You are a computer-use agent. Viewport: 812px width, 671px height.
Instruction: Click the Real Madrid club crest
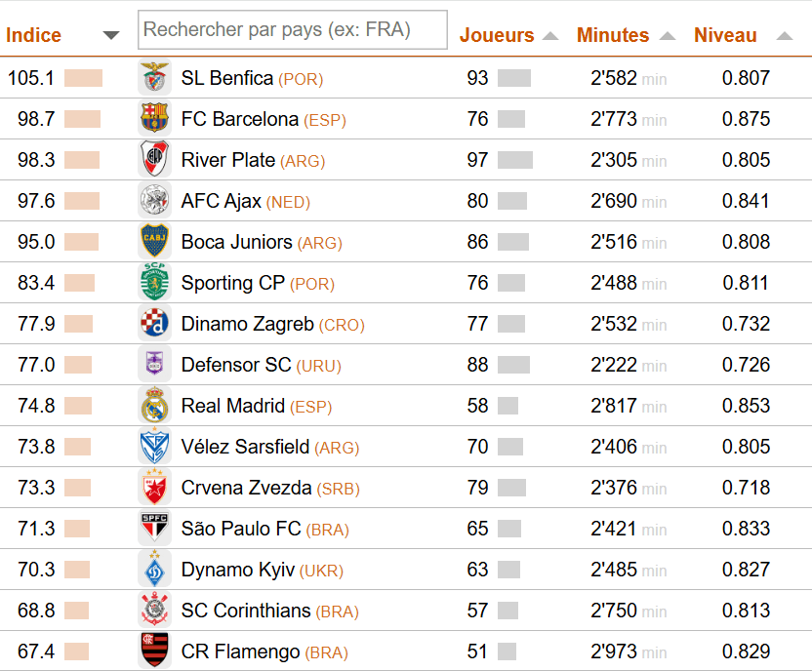coord(154,406)
